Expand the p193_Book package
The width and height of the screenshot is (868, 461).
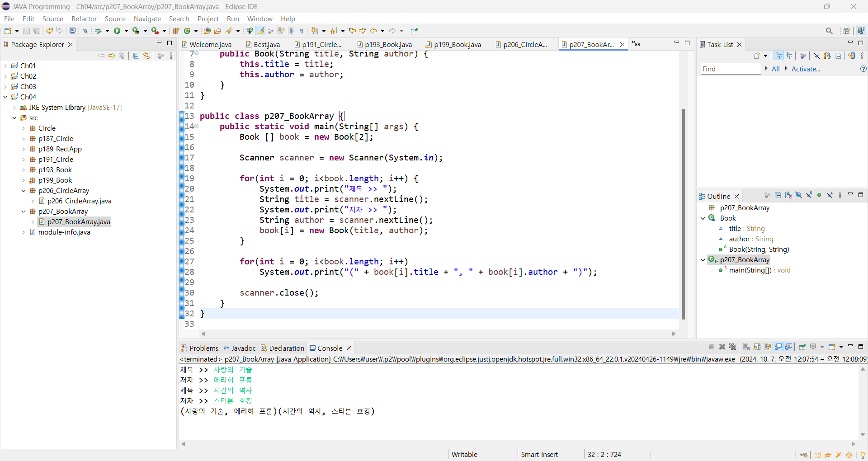point(24,169)
